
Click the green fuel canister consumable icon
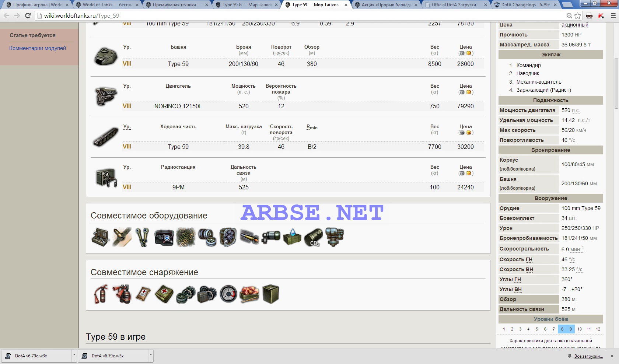click(x=271, y=294)
